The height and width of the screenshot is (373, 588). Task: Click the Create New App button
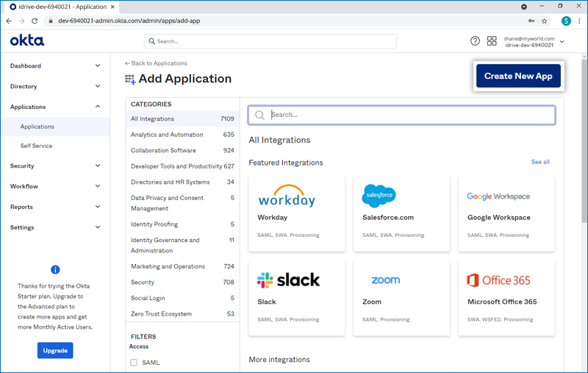pos(518,76)
